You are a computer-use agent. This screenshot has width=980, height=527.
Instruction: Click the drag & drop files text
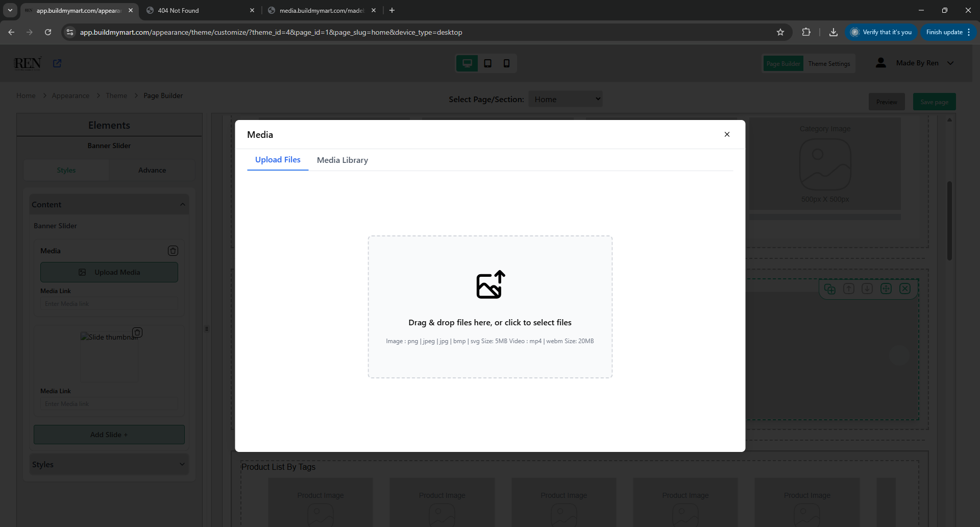[490, 322]
